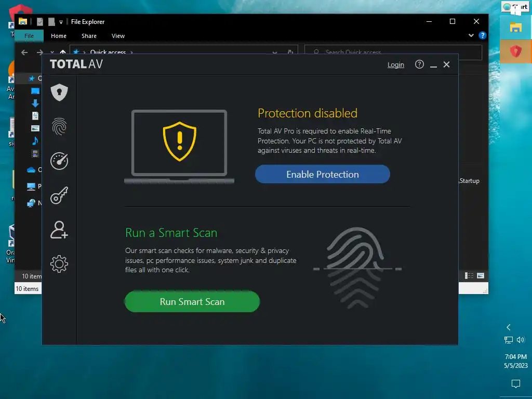Open recent locations dropdown in File Explorer

[52, 52]
